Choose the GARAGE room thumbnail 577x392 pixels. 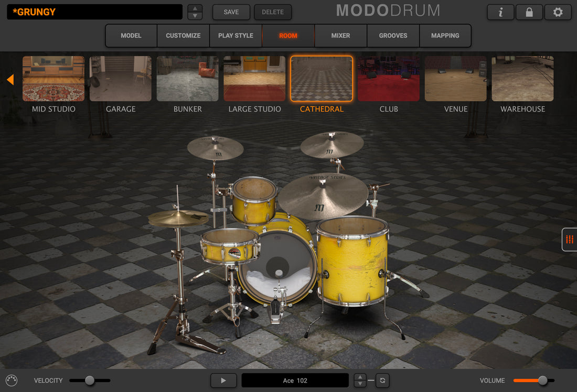120,79
